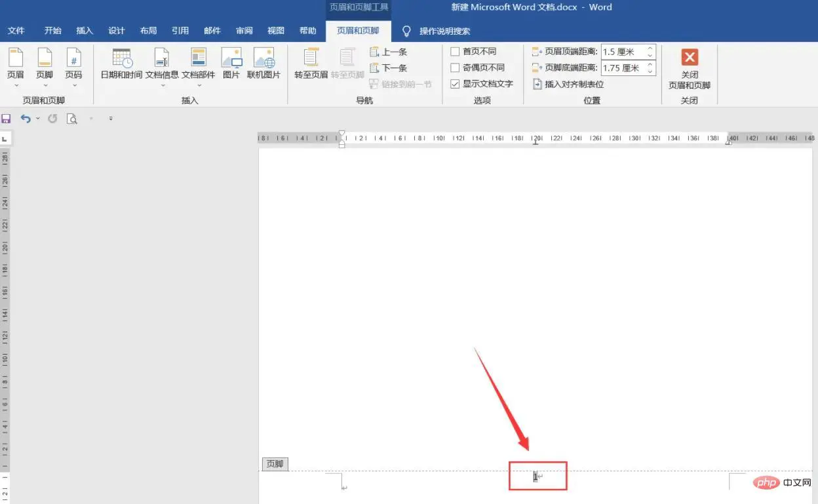Switch to the 邮件 Mailings tab
Image resolution: width=818 pixels, height=504 pixels.
pos(212,31)
